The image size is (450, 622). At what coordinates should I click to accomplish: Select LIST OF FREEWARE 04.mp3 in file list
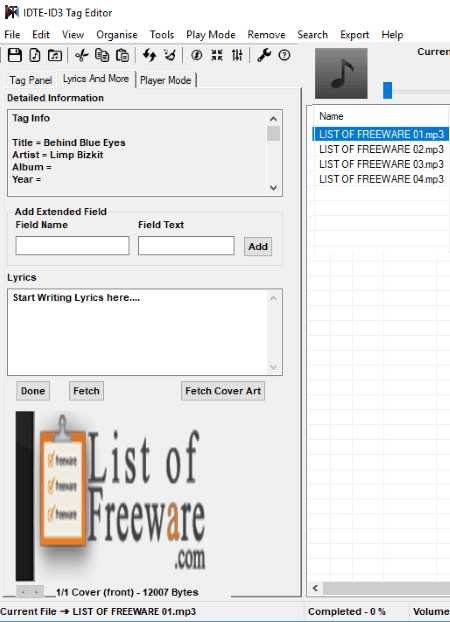point(381,179)
